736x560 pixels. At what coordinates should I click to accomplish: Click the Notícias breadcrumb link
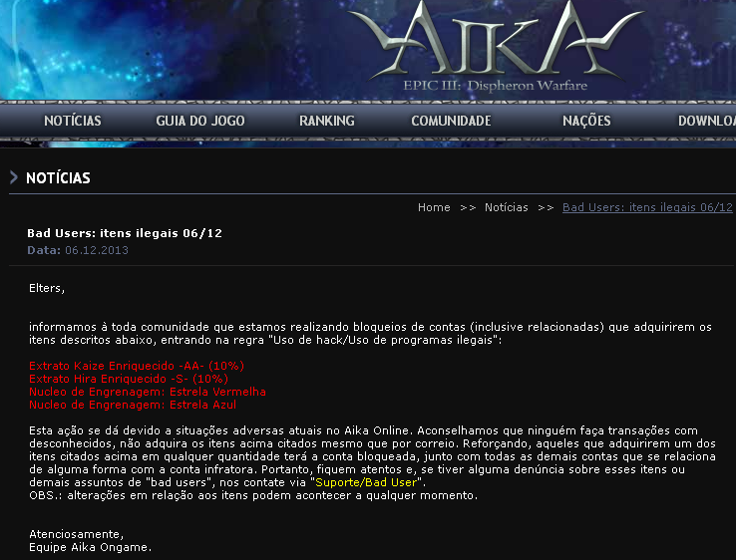click(x=506, y=207)
